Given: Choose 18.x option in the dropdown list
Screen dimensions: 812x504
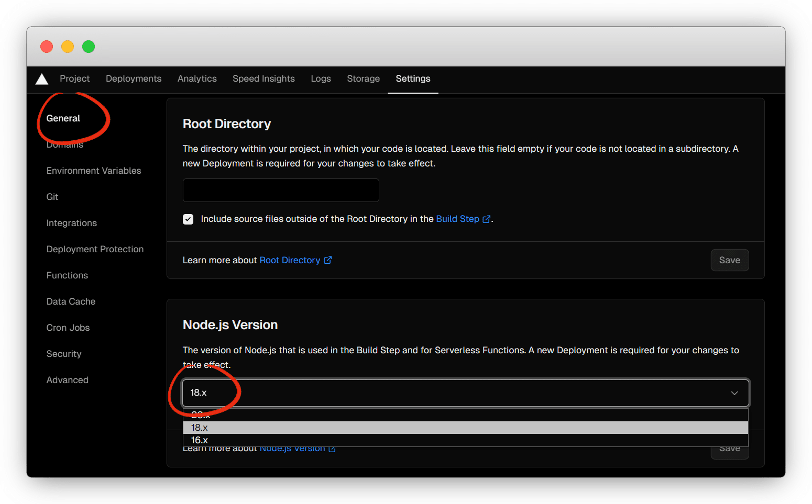Looking at the screenshot, I should [x=200, y=428].
